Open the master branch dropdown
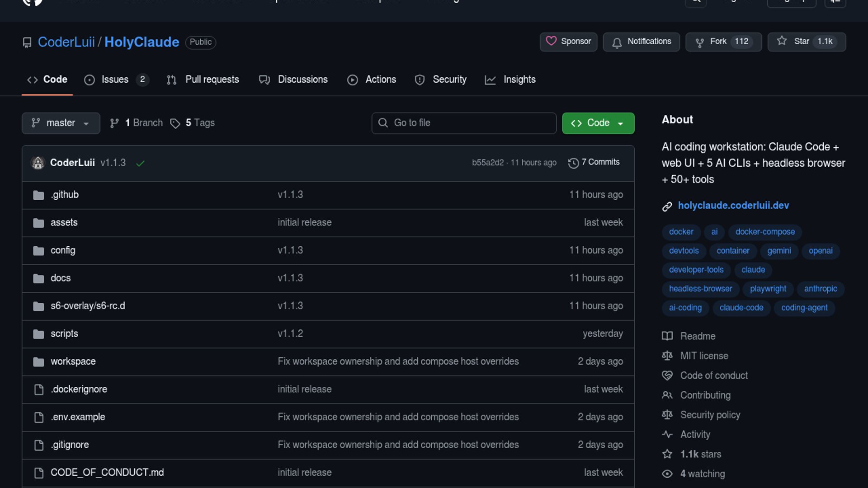Image resolution: width=868 pixels, height=488 pixels. [61, 123]
